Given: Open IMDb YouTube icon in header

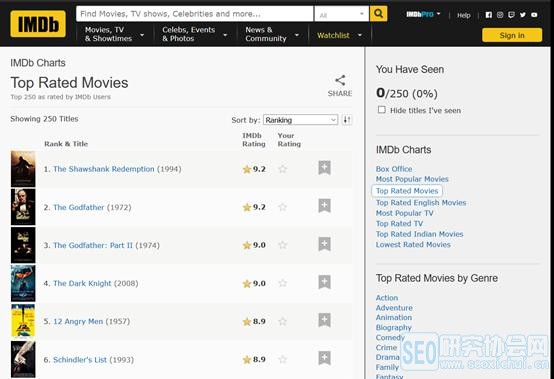Looking at the screenshot, I should (534, 15).
